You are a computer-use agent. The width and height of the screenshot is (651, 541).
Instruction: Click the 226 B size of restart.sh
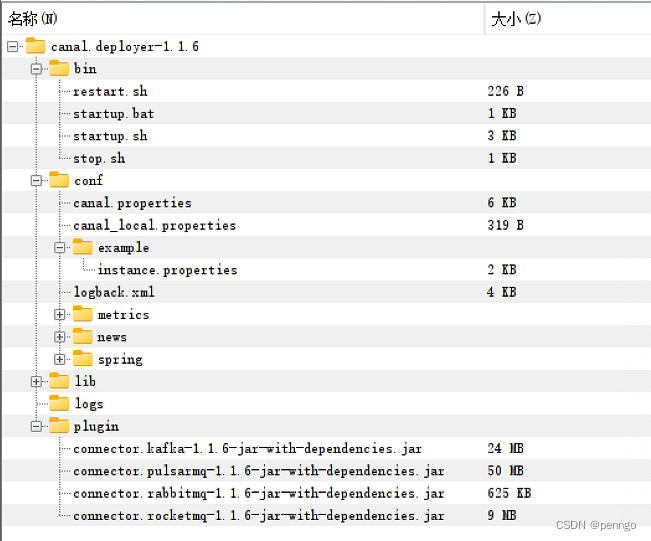tap(506, 91)
